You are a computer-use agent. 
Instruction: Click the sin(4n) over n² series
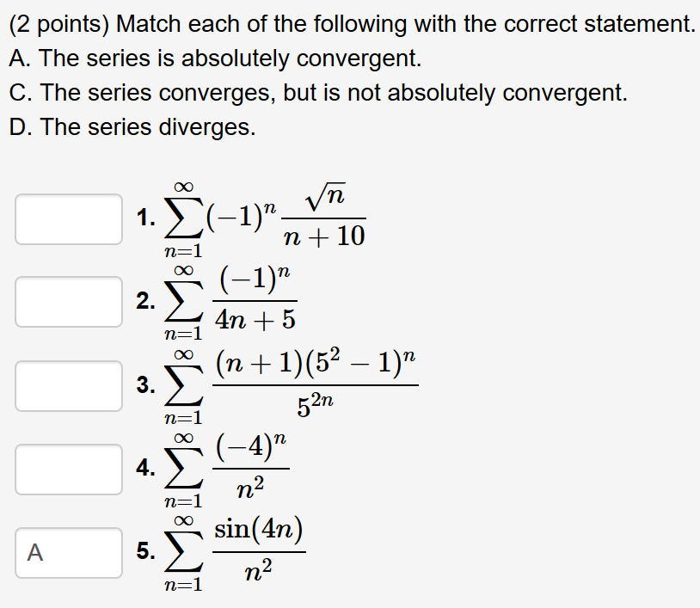[x=235, y=553]
